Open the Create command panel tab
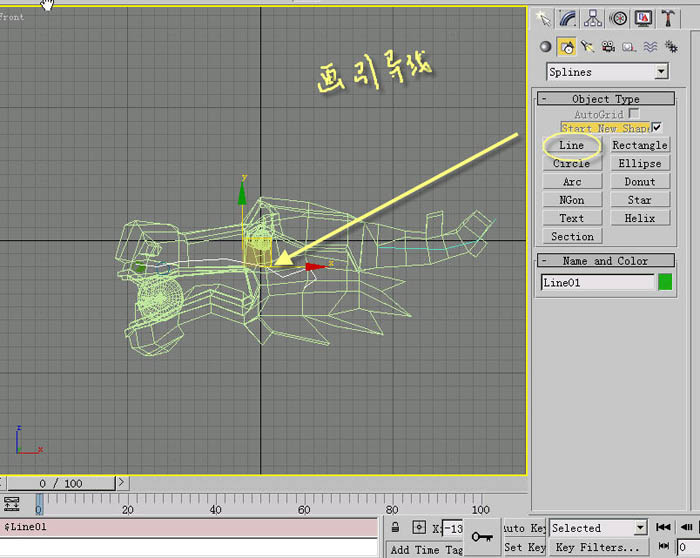700x558 pixels. [x=543, y=18]
